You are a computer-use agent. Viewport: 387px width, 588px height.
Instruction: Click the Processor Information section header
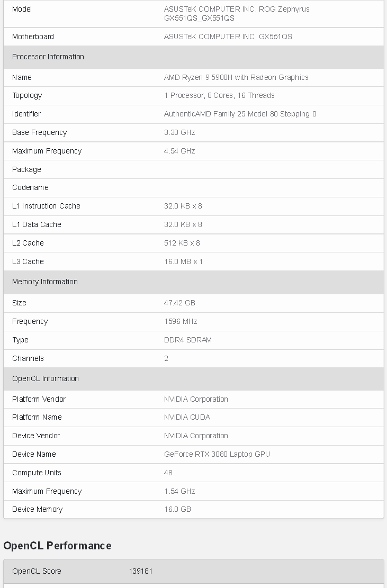click(194, 57)
